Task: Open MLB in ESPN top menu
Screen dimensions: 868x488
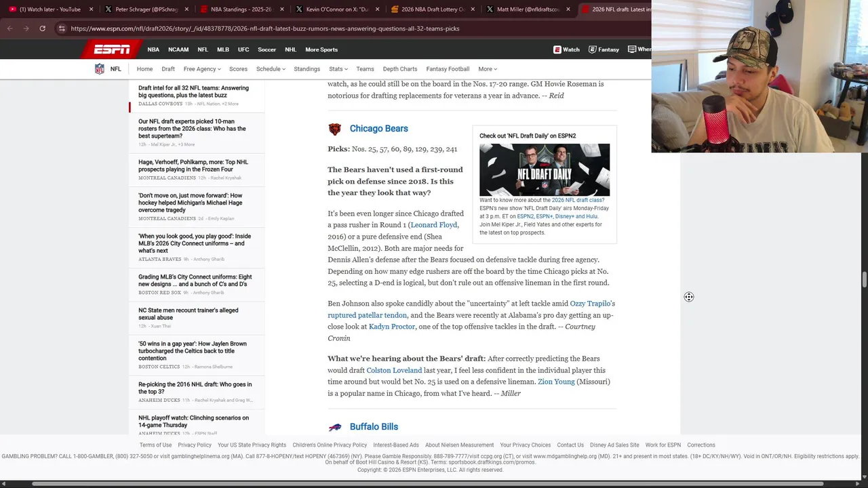Action: (223, 49)
